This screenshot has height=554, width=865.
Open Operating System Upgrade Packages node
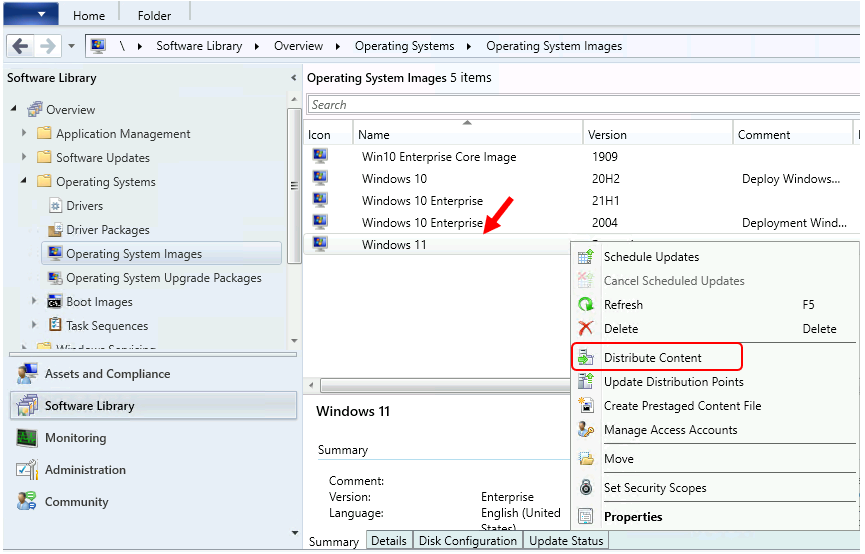coord(163,278)
